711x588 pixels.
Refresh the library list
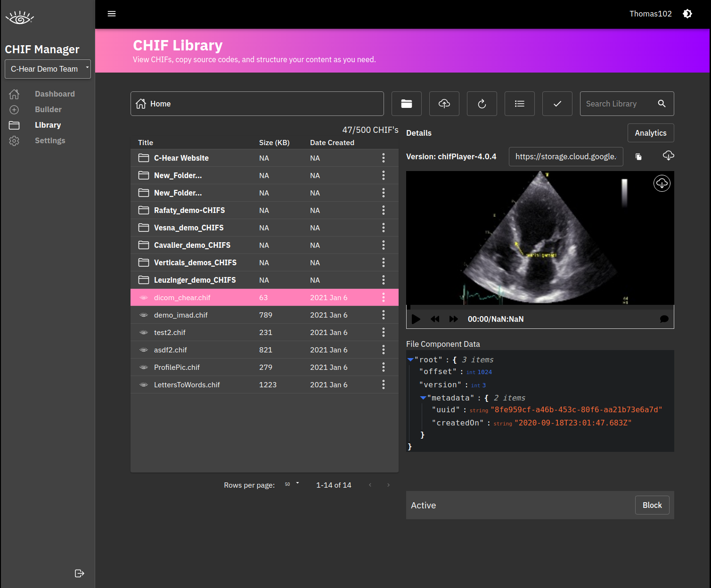(x=482, y=104)
